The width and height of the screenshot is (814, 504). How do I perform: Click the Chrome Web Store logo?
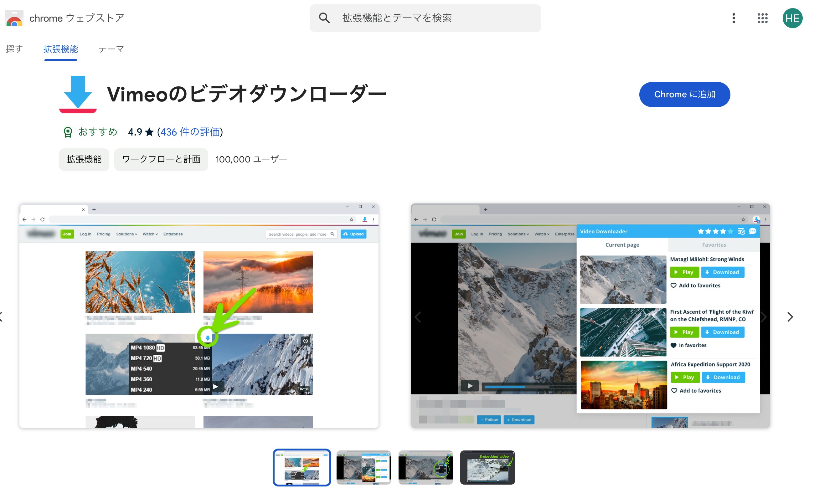[x=14, y=18]
